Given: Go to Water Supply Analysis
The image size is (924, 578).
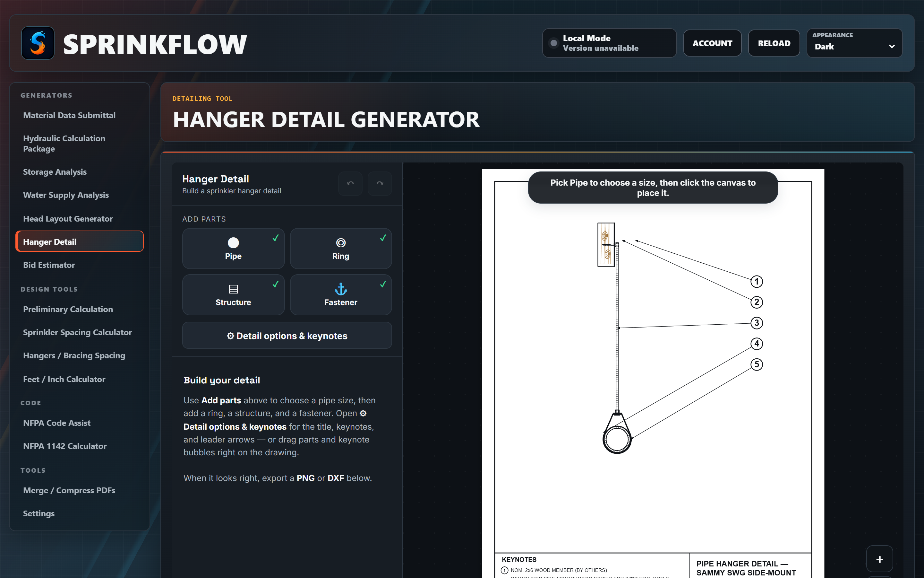Looking at the screenshot, I should [x=80, y=195].
